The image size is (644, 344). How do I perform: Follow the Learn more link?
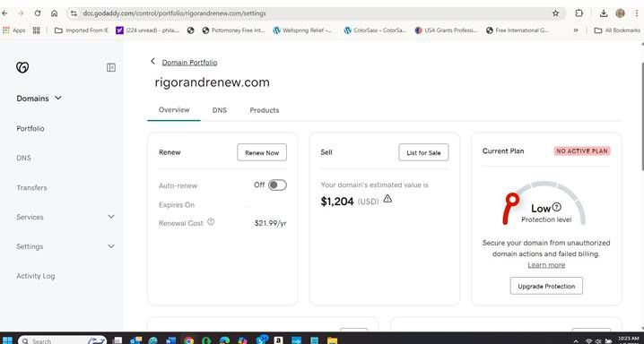pos(546,265)
